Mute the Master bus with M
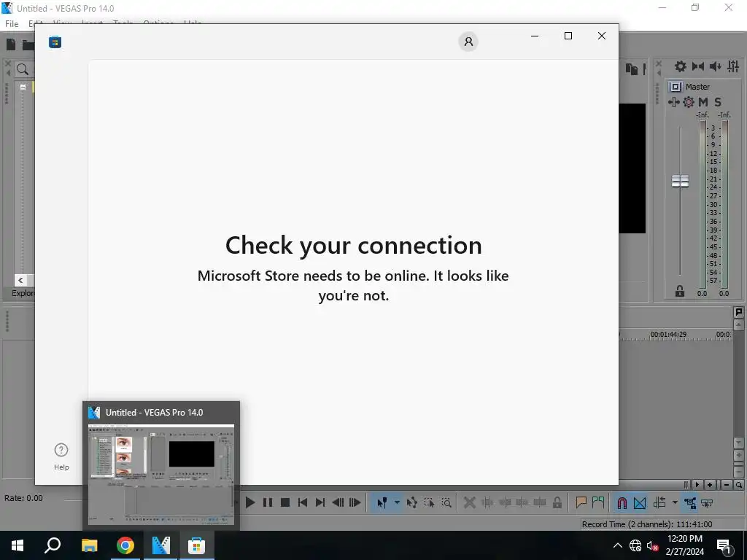This screenshot has height=560, width=747. (703, 102)
